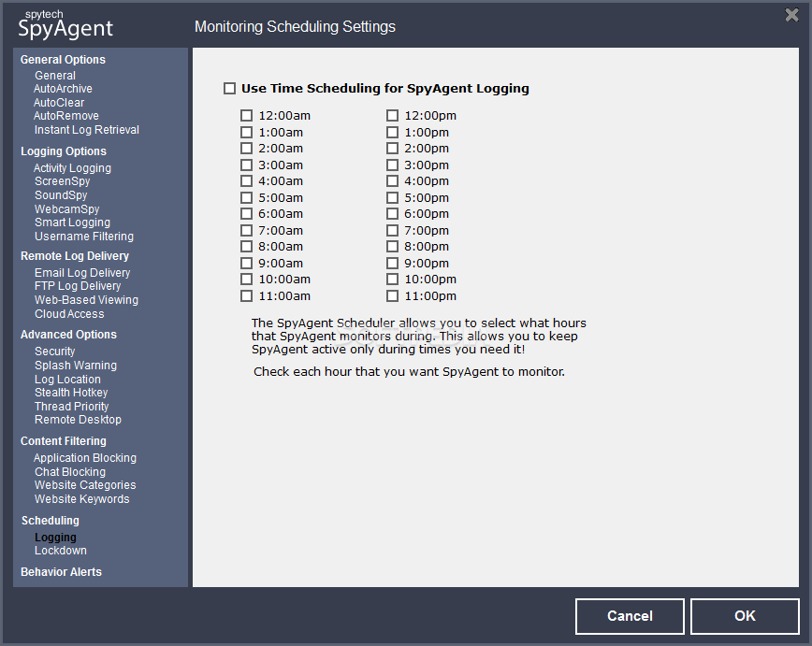Go to Chat Blocking settings
Viewport: 812px width, 646px height.
(x=70, y=472)
